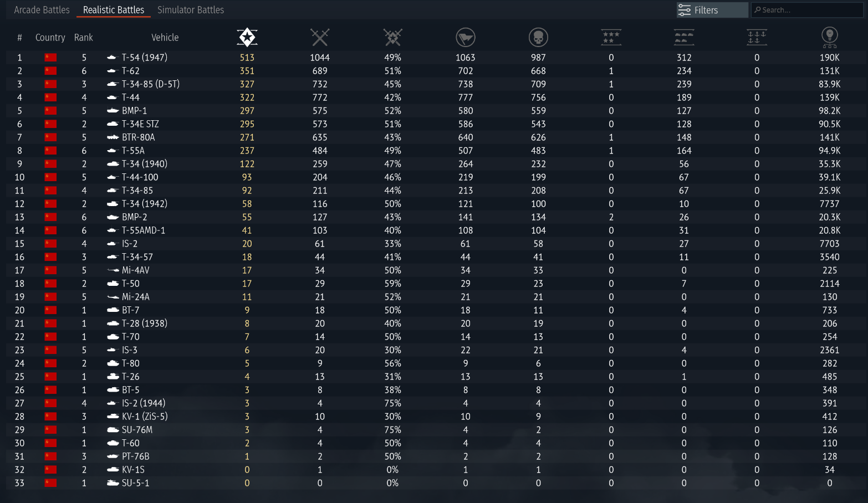Select the T-44-100 vehicle name

point(140,177)
